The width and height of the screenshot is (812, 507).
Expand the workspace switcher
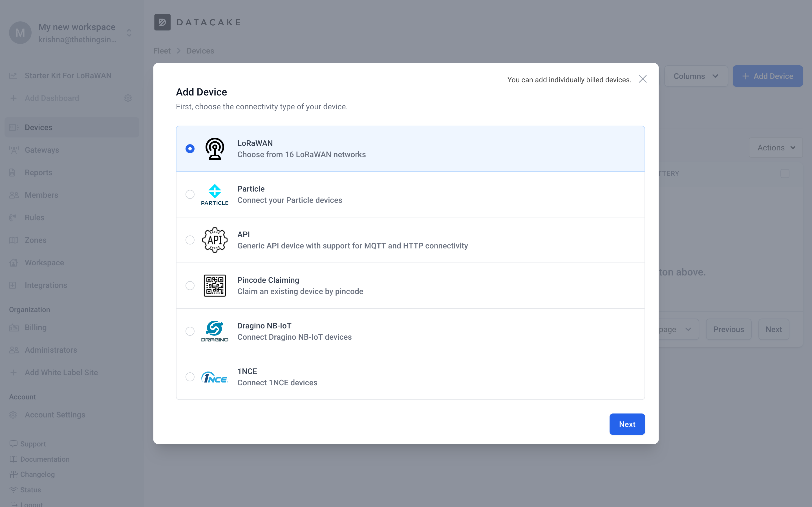pos(129,33)
